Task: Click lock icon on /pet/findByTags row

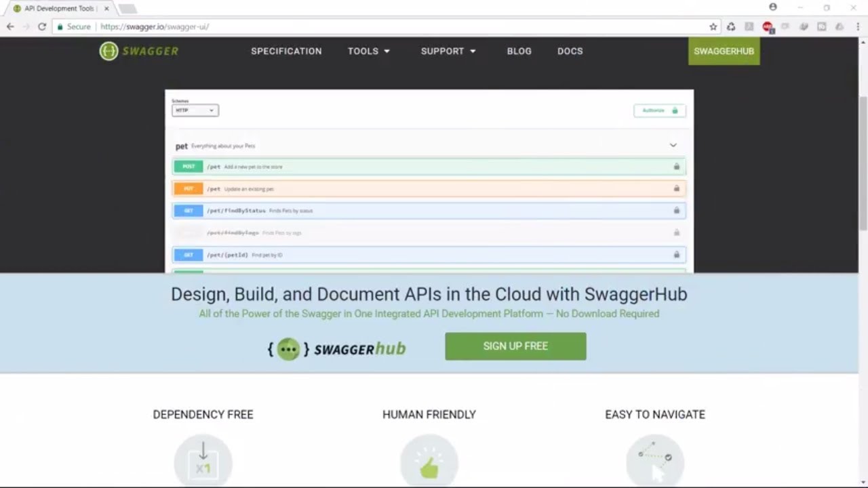Action: pyautogui.click(x=676, y=232)
